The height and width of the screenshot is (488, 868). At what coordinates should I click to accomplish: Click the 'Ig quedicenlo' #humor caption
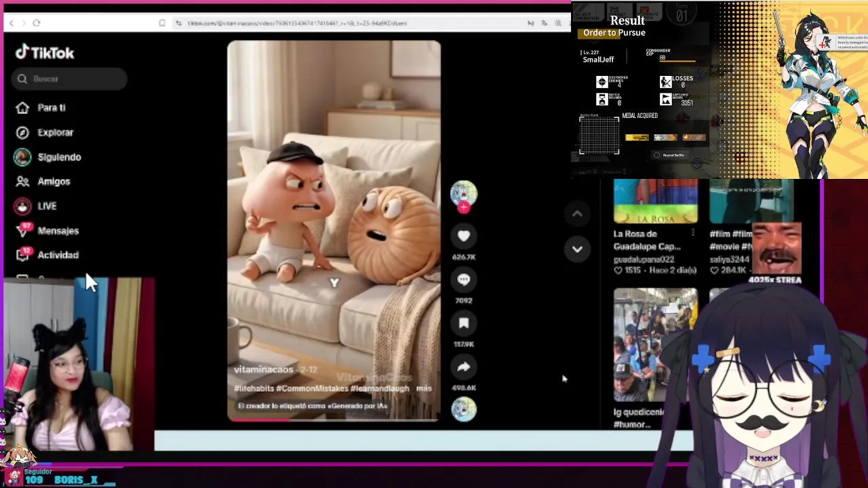638,418
